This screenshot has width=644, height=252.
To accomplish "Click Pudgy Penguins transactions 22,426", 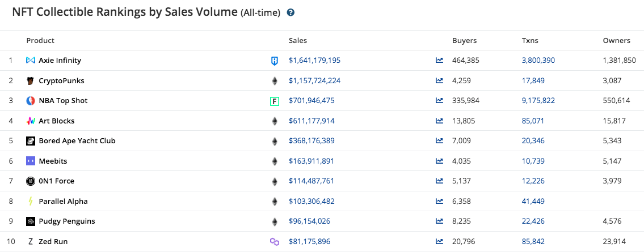I will [533, 221].
